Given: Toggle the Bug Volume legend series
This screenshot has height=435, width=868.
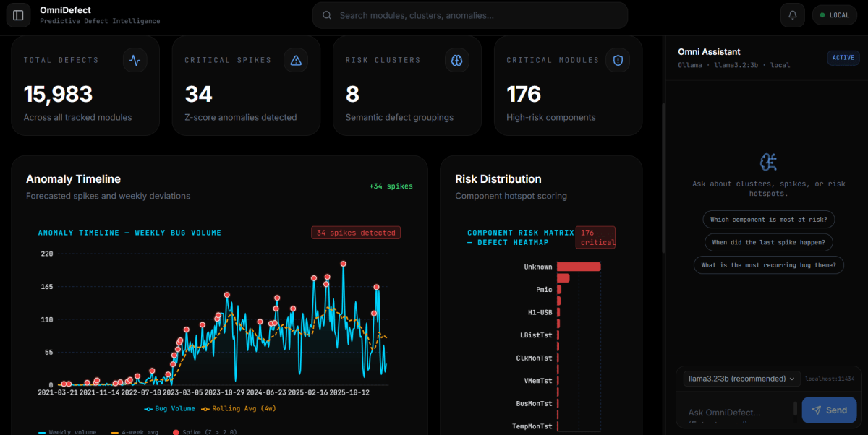Looking at the screenshot, I should point(169,408).
